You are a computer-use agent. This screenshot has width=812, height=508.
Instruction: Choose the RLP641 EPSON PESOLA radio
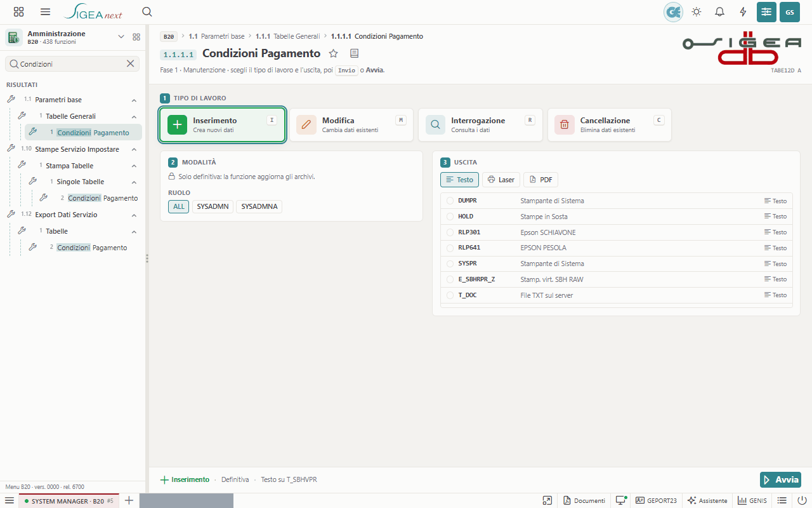pyautogui.click(x=450, y=248)
